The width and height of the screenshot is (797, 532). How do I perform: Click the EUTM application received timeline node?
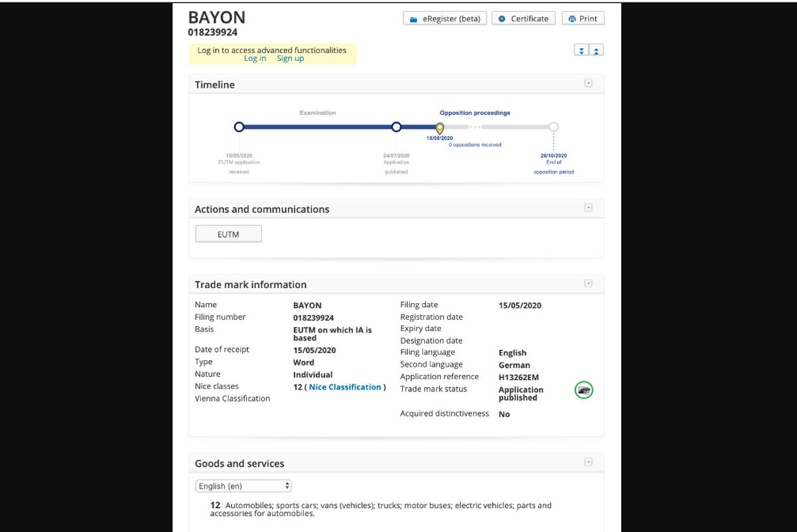239,127
